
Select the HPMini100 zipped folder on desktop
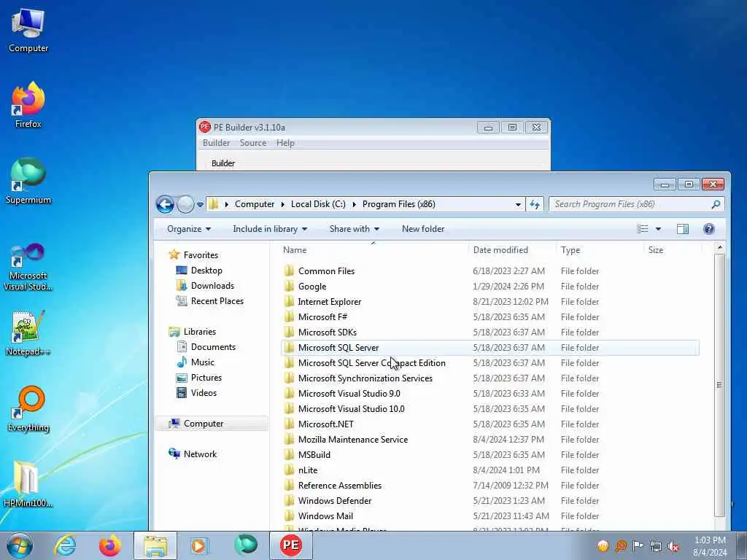[x=28, y=484]
